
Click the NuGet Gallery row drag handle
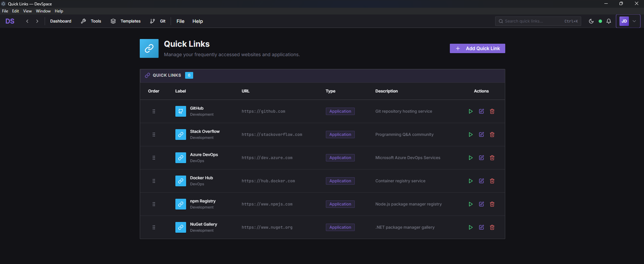click(x=154, y=227)
